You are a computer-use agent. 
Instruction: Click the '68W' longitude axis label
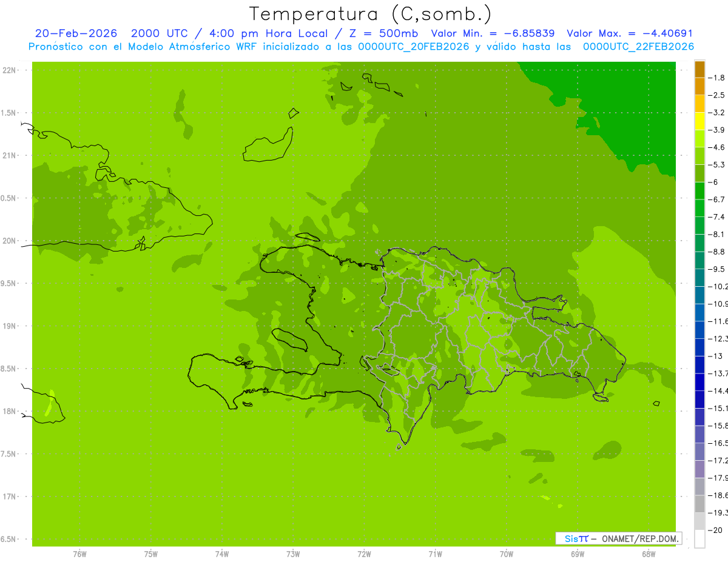click(649, 554)
